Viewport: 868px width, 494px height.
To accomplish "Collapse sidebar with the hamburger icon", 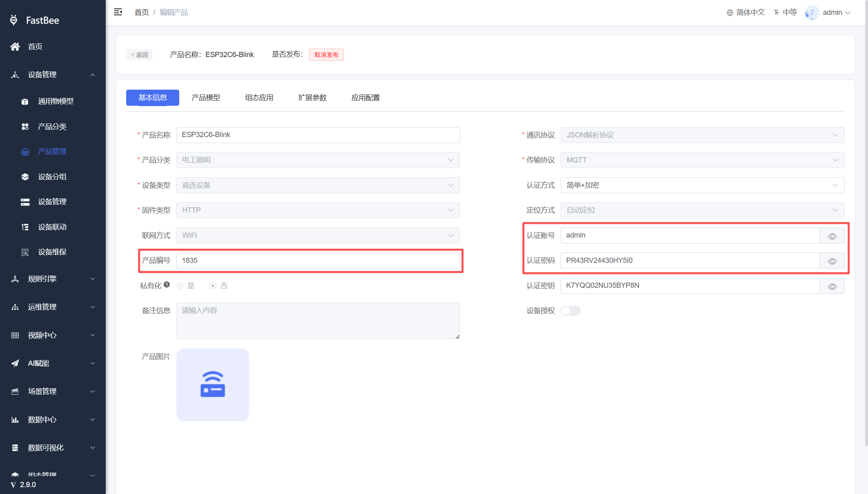I will click(118, 12).
